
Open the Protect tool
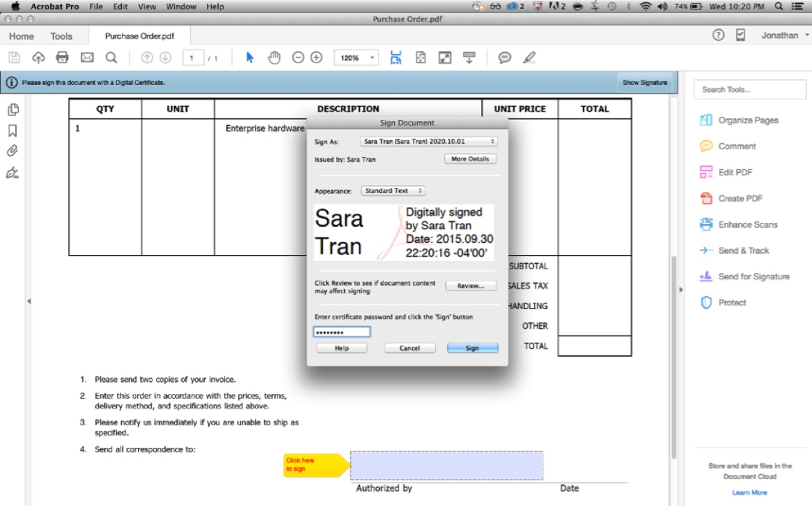(723, 303)
